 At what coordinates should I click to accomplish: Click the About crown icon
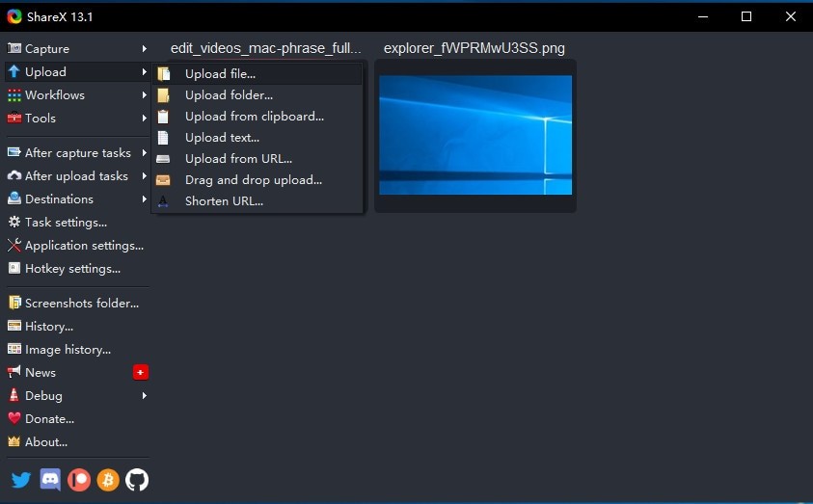click(x=14, y=441)
